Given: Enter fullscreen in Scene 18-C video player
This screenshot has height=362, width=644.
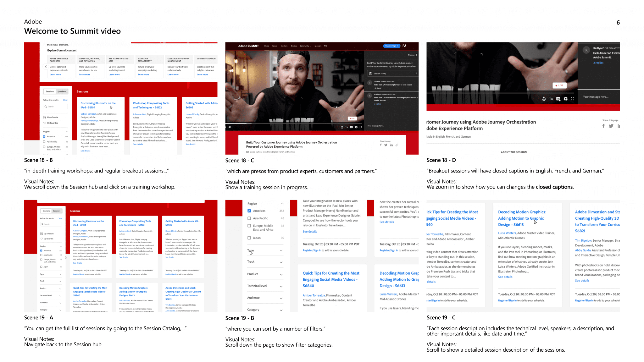Looking at the screenshot, I should coord(361,127).
